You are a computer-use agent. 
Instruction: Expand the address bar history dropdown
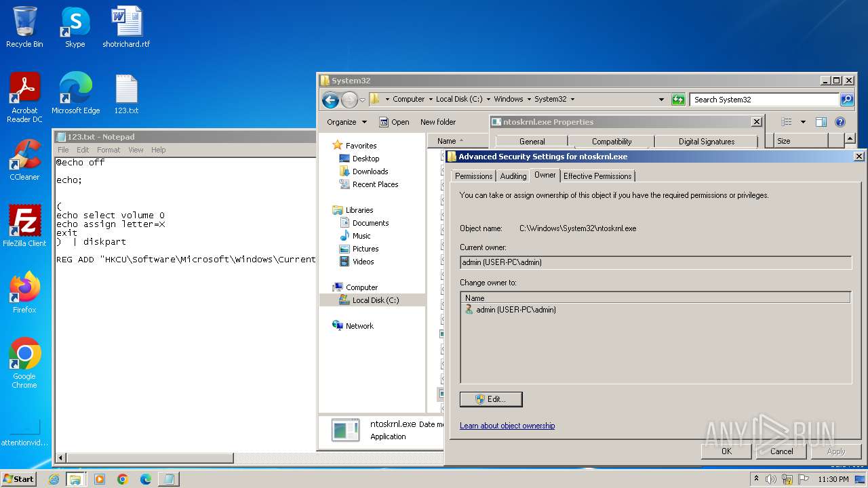(662, 99)
